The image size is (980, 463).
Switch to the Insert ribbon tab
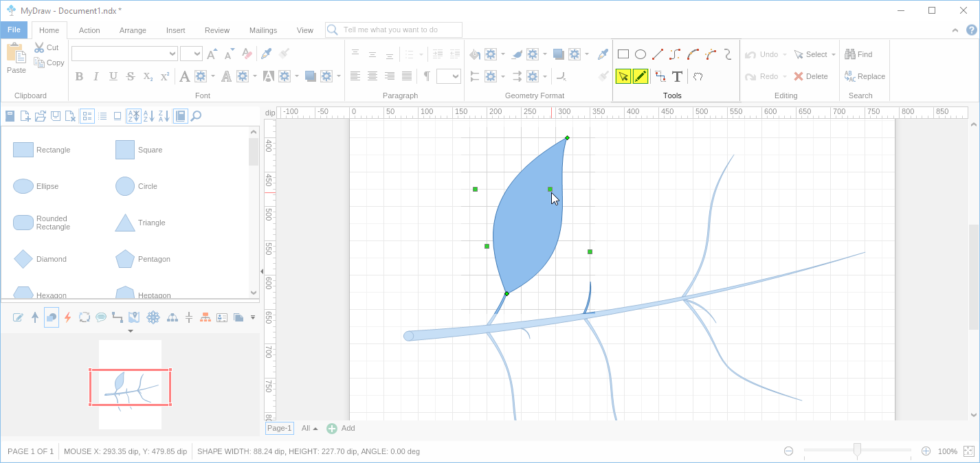pos(175,30)
